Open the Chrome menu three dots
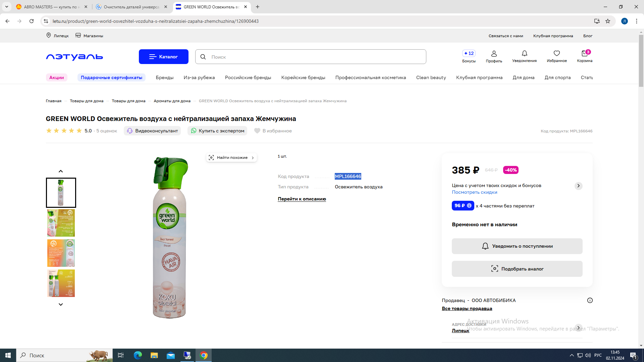The width and height of the screenshot is (644, 362). point(637,21)
